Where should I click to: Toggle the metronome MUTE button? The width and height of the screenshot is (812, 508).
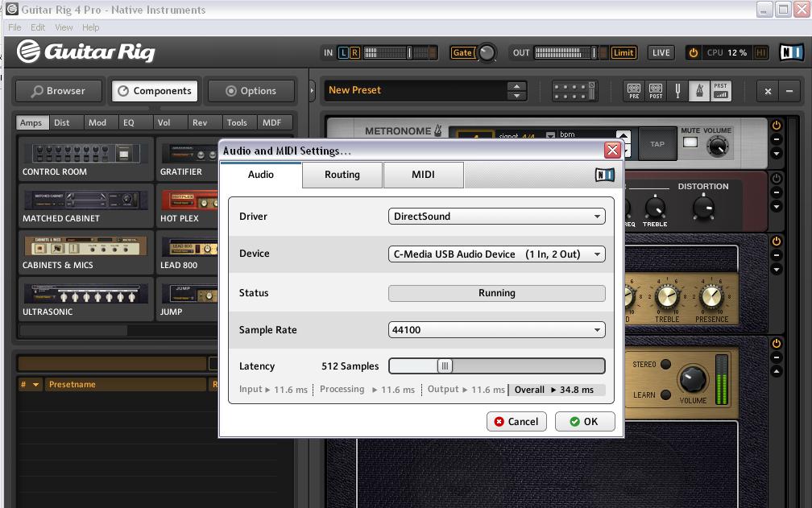(690, 142)
